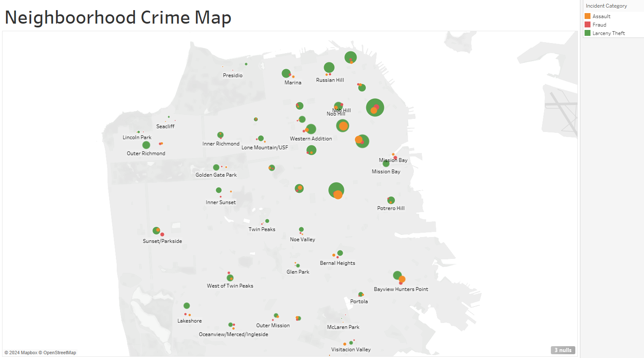Click the green bubble above Sunset/Parkside label

(x=156, y=231)
